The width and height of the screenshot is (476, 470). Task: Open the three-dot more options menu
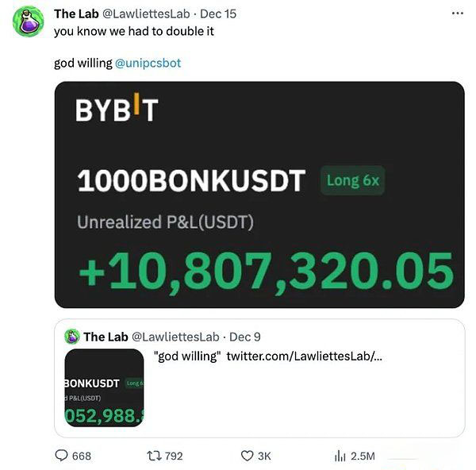457,13
